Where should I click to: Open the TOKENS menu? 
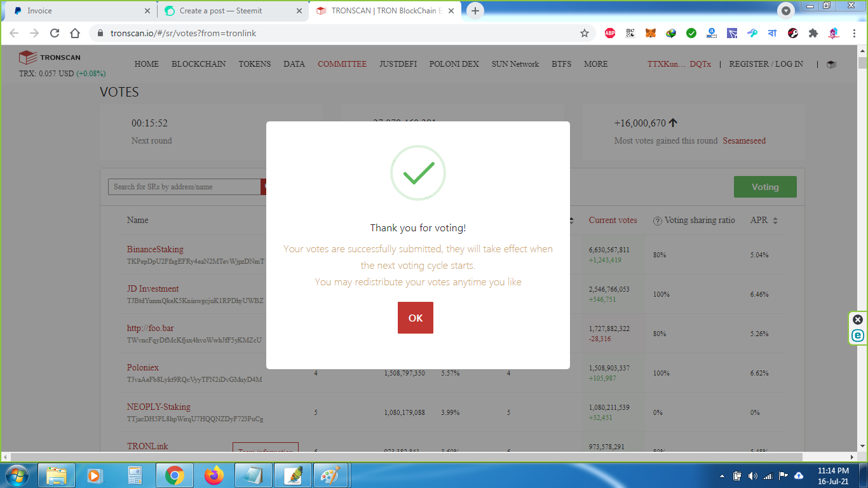[x=255, y=64]
